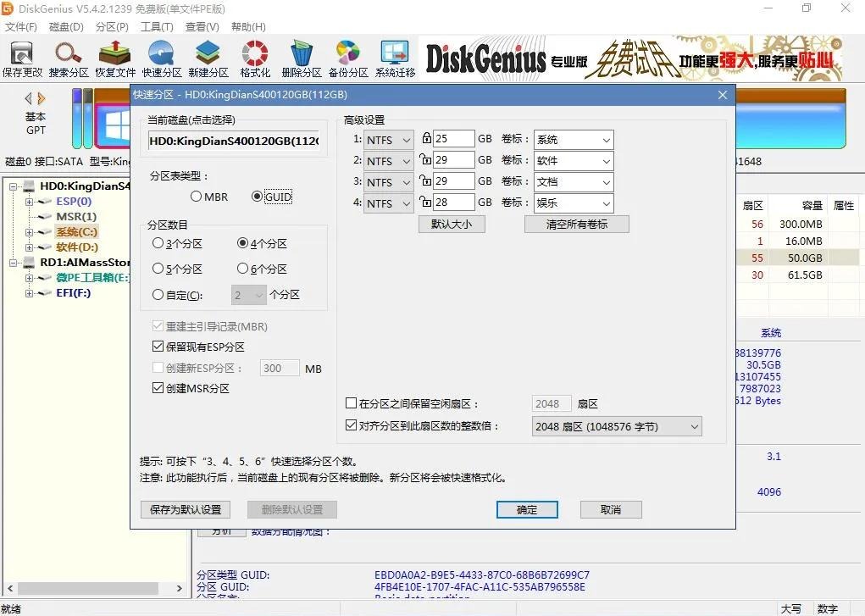865x616 pixels.
Task: Enable reserve free sectors between partitions checkbox
Action: [351, 403]
